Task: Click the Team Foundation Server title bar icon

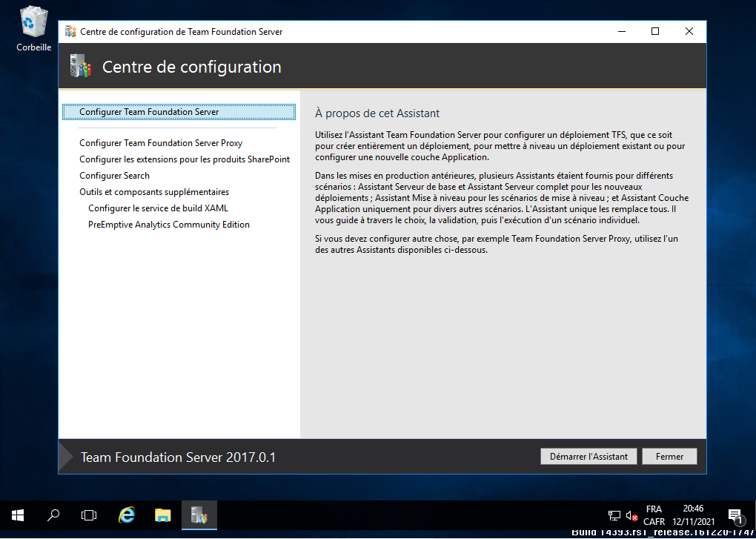Action: coord(71,32)
